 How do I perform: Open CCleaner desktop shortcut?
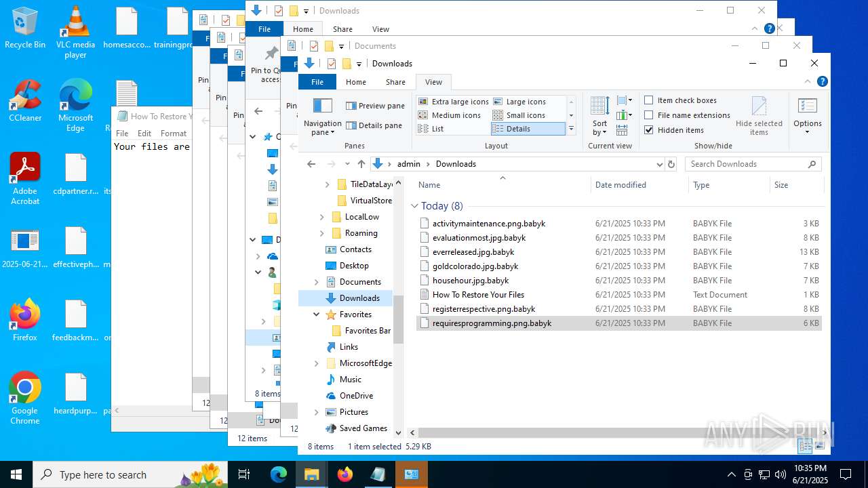tap(25, 102)
